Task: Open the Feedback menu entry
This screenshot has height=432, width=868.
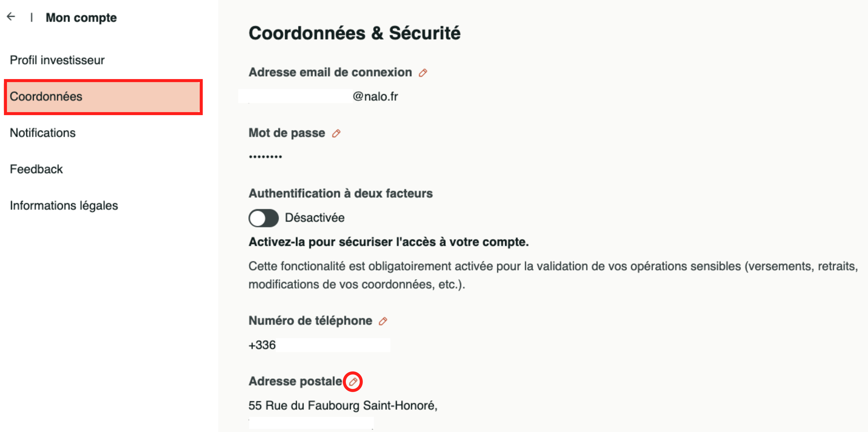Action: point(36,169)
